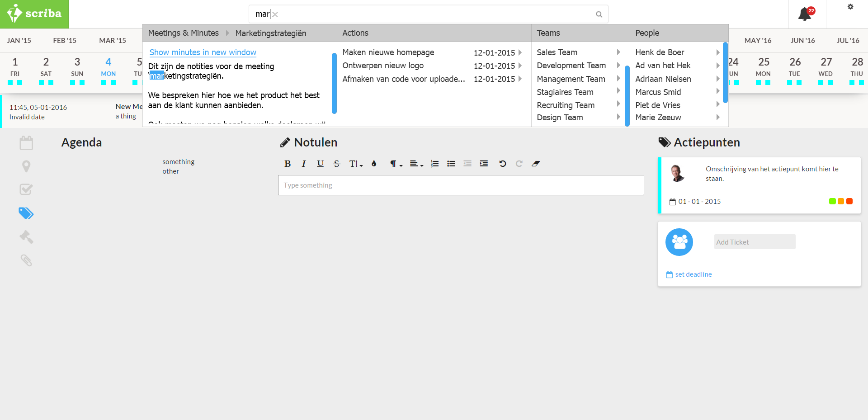Toggle strikethrough formatting
Viewport: 868px width, 420px height.
point(336,164)
